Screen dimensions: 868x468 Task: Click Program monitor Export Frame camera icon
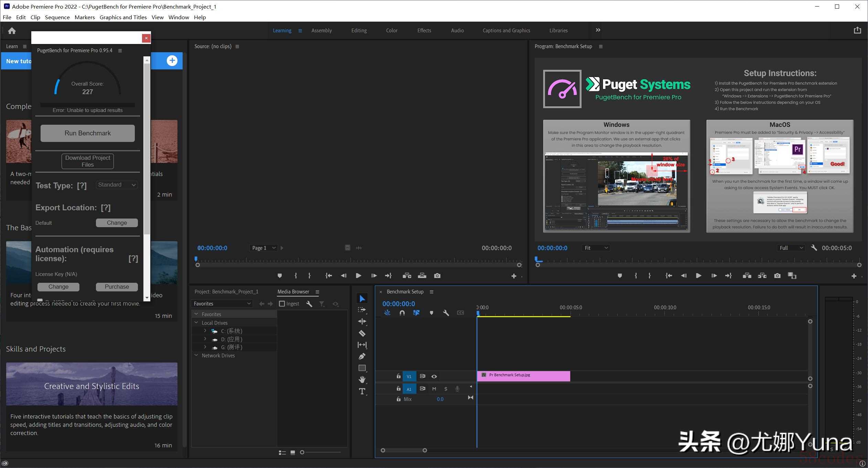click(x=777, y=276)
